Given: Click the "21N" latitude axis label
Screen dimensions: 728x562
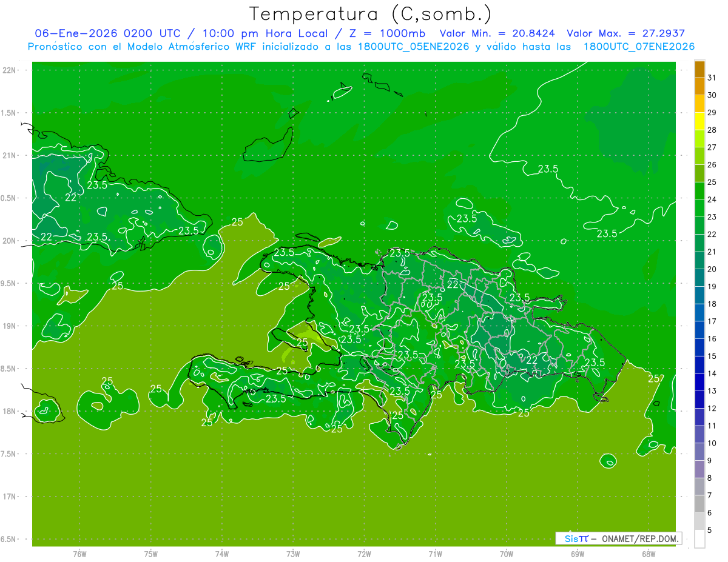Looking at the screenshot, I should 10,156.
